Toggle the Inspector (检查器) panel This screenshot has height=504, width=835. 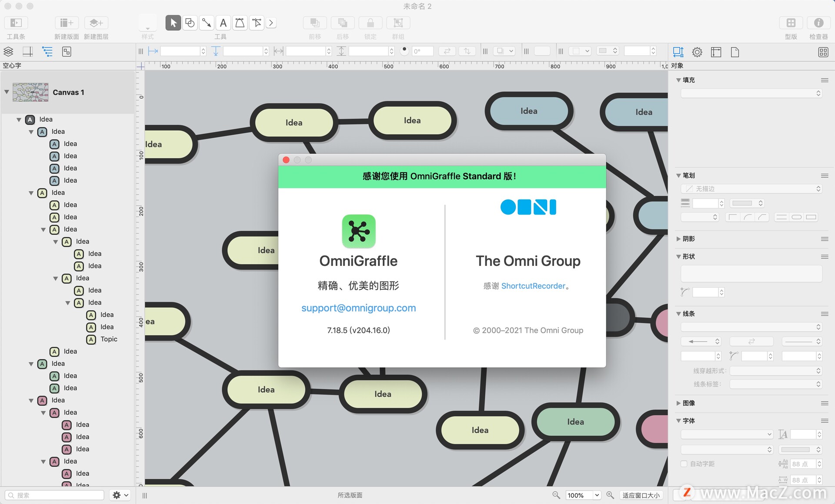(x=818, y=23)
